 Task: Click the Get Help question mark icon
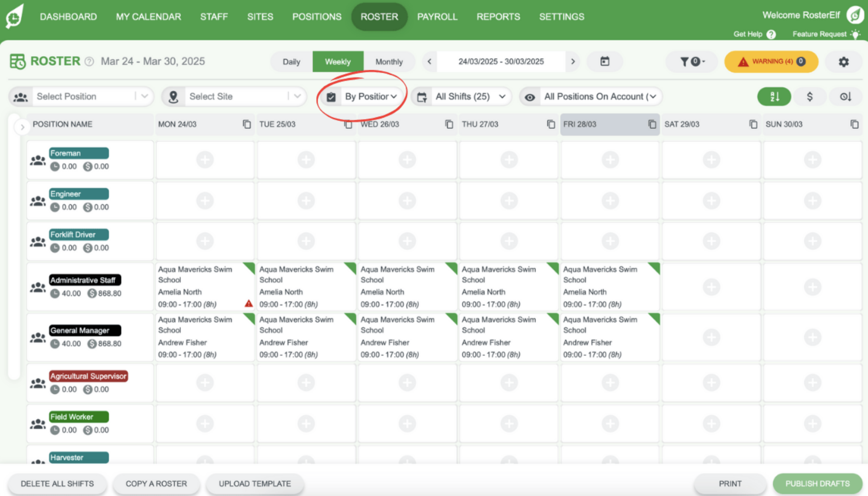coord(771,34)
